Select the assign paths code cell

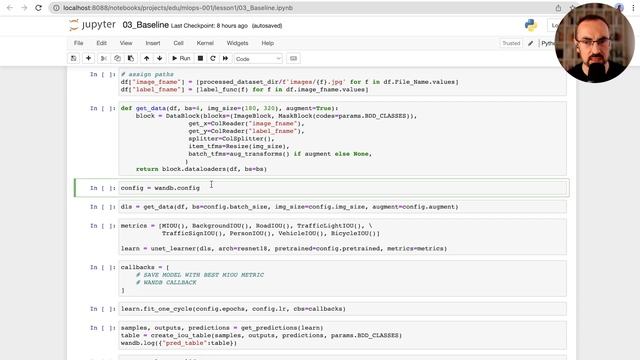[342, 82]
